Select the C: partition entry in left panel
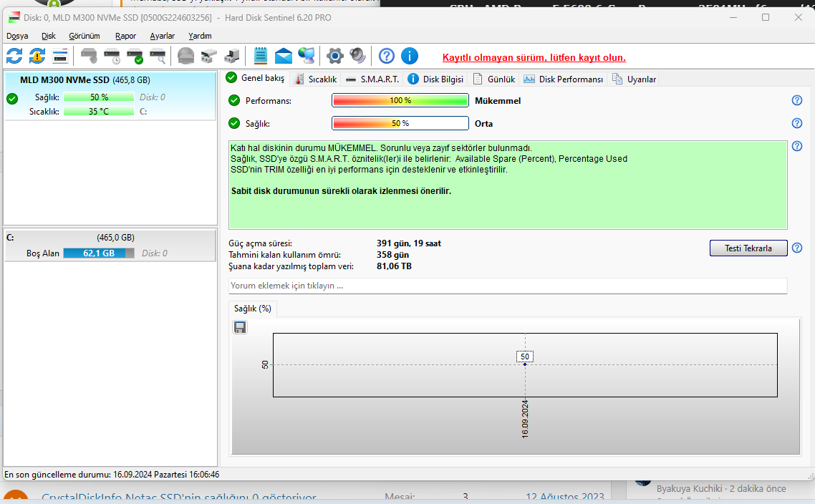 (x=110, y=246)
